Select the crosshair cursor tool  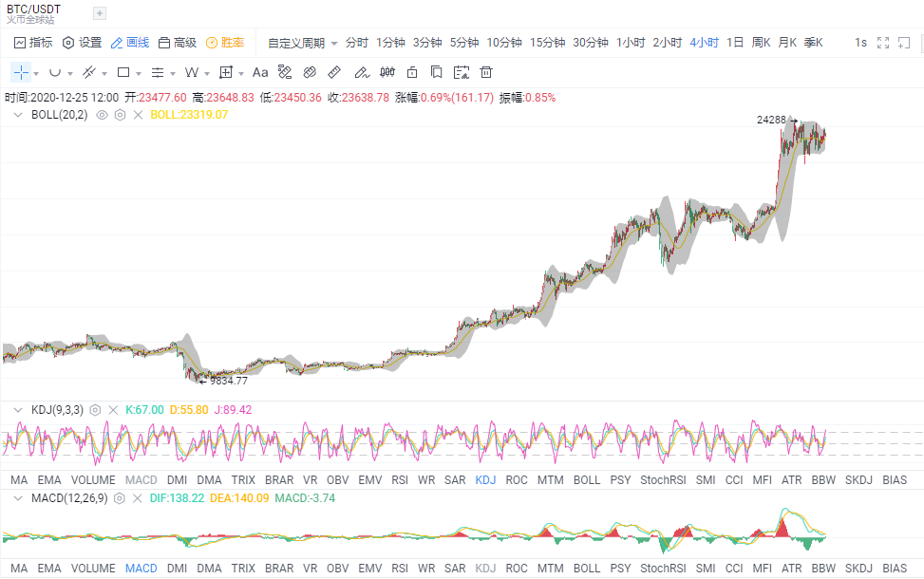coord(21,72)
